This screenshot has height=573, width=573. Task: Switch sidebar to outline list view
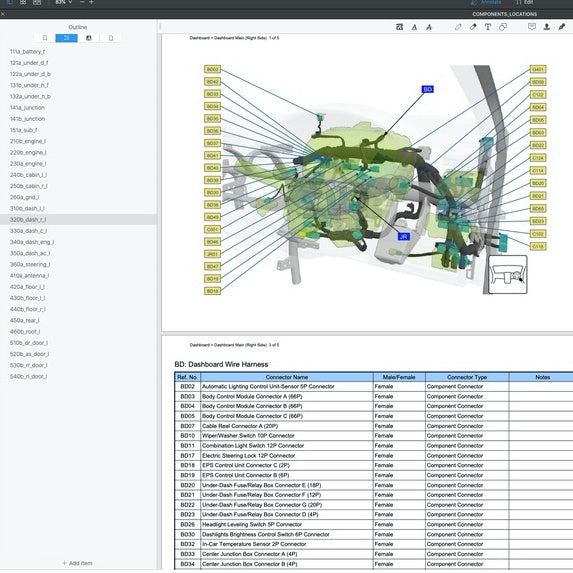coord(66,38)
